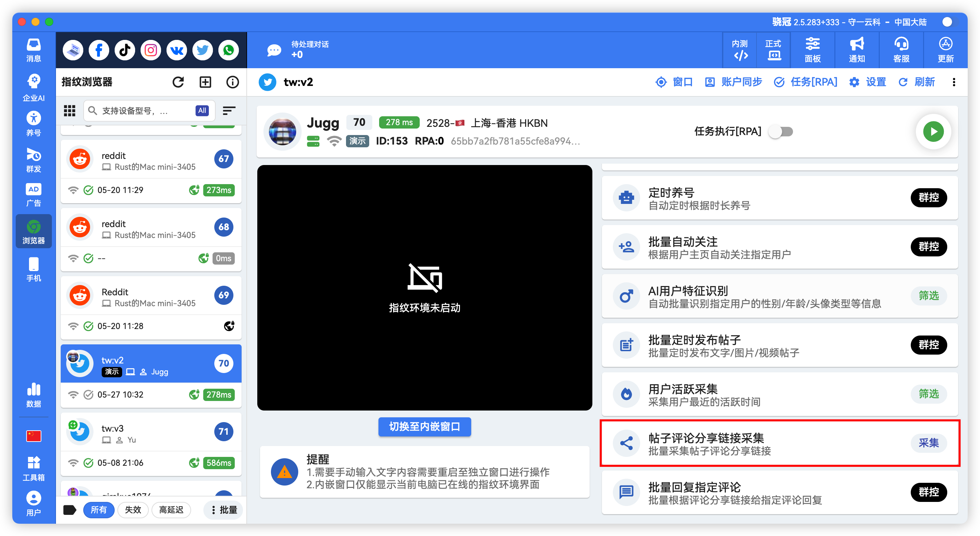Select the Twitter platform icon
This screenshot has width=980, height=536.
click(202, 50)
